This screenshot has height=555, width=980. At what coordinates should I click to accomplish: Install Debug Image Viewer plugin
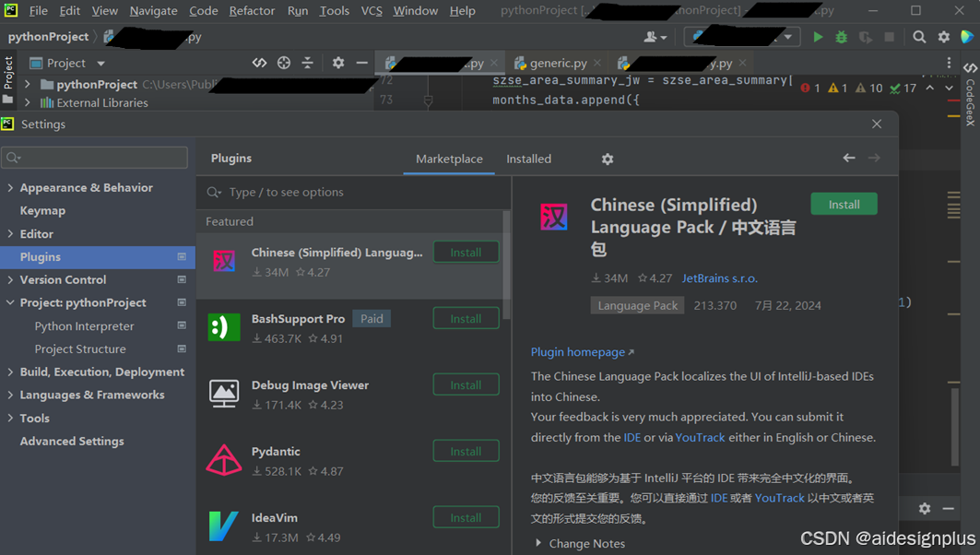tap(466, 385)
